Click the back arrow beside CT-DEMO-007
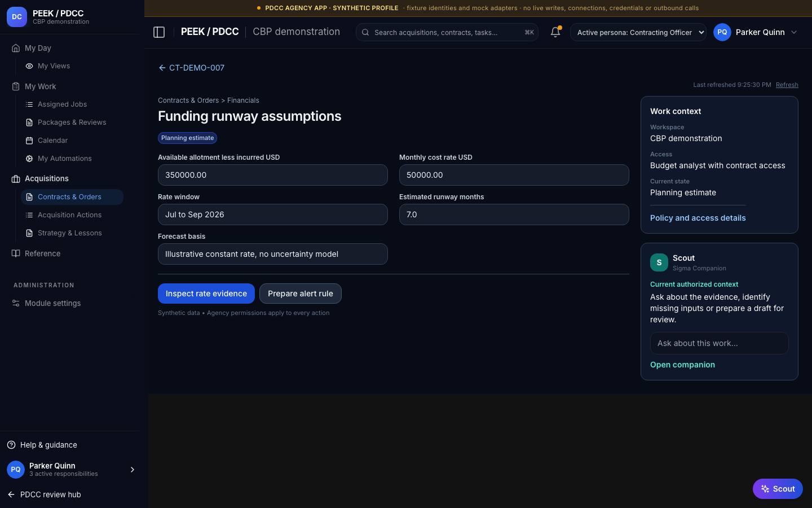The image size is (812, 508). coord(162,68)
